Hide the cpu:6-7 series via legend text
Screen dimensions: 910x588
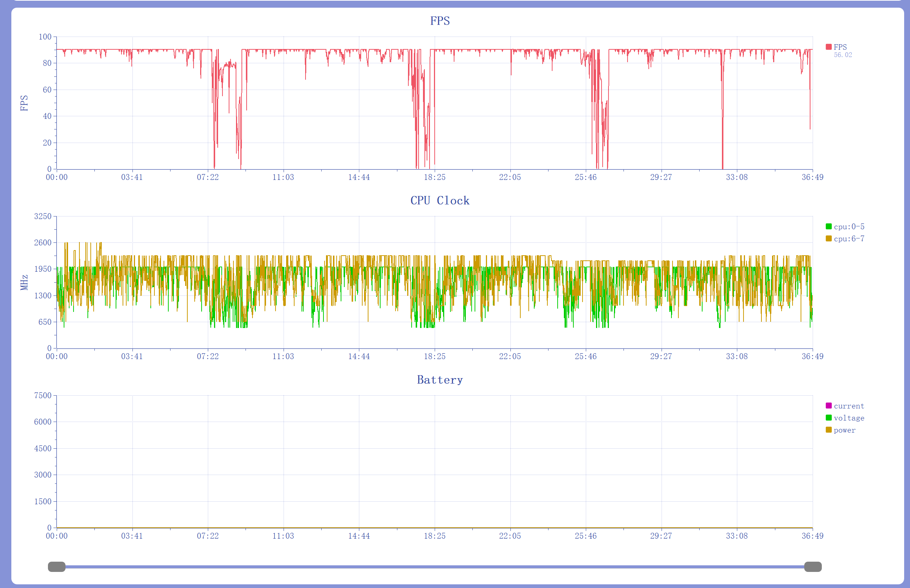[849, 239]
